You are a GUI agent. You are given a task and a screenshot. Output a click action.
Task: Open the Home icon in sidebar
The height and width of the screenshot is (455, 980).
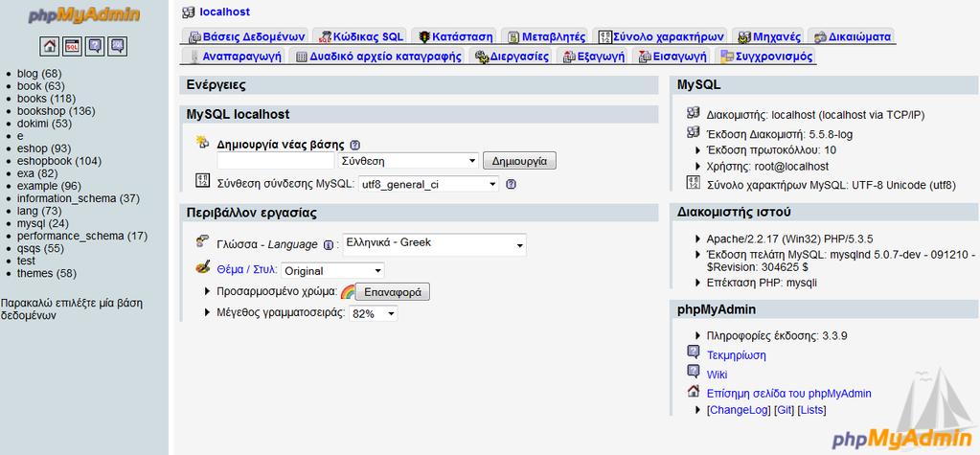[50, 46]
